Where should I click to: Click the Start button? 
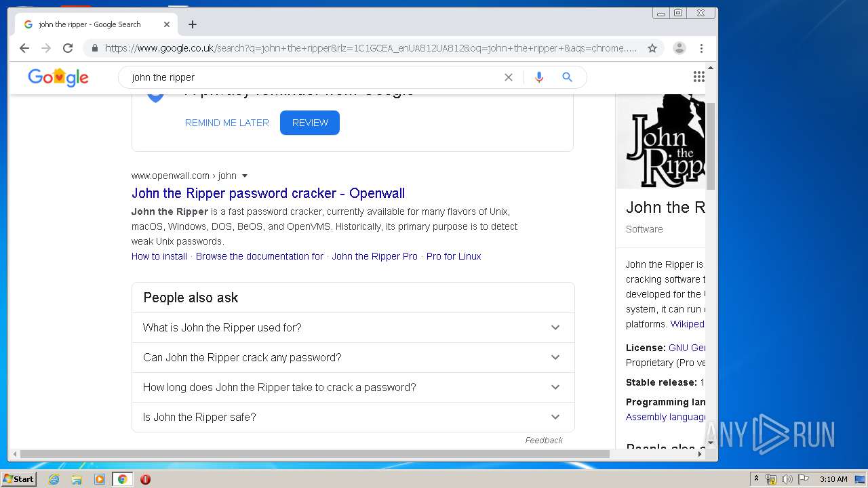tap(18, 479)
